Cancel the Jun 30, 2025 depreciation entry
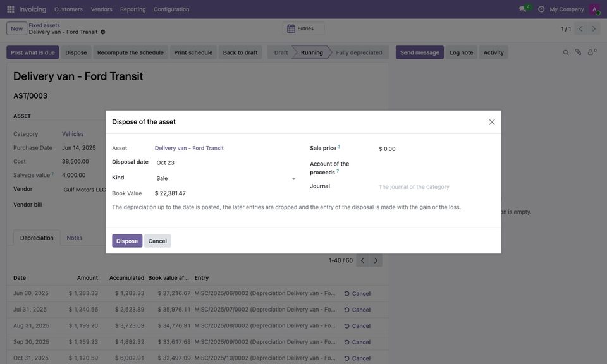The image size is (607, 364). 357,294
